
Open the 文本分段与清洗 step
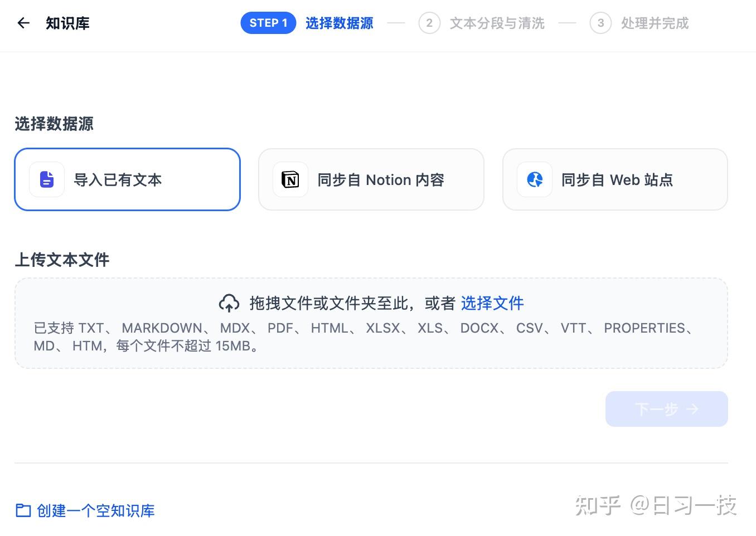pyautogui.click(x=497, y=23)
